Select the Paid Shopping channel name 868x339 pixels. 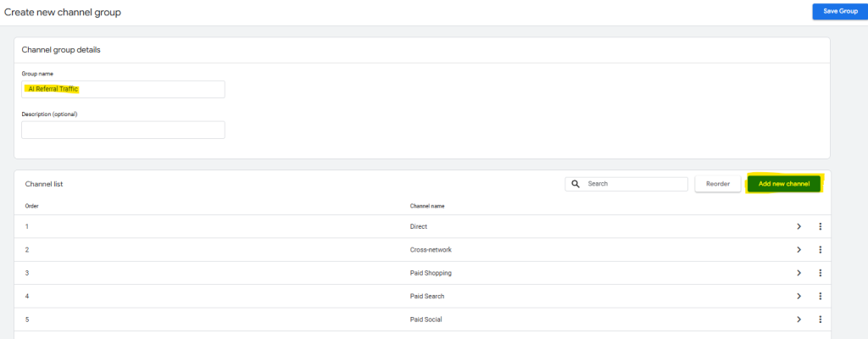430,273
